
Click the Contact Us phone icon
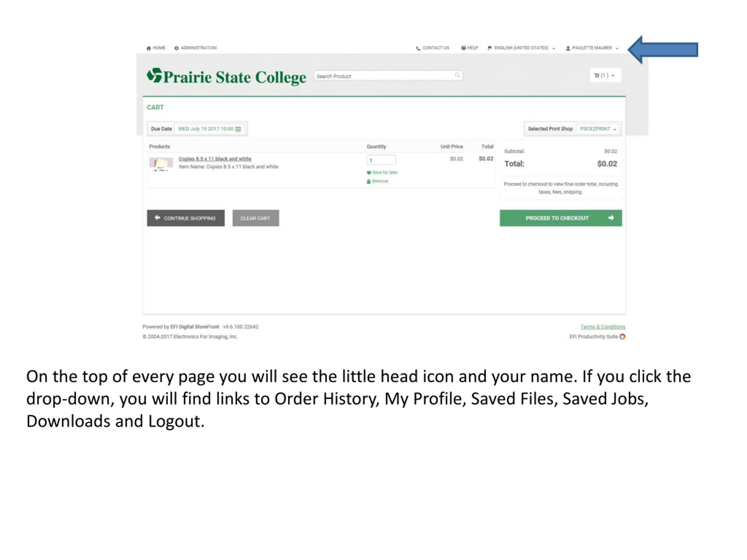pyautogui.click(x=418, y=48)
